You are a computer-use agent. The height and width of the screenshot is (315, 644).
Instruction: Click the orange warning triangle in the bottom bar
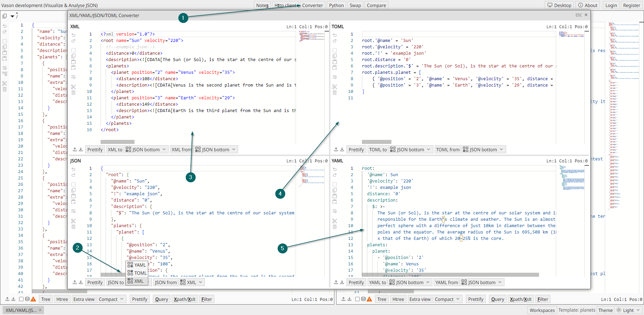[33, 299]
